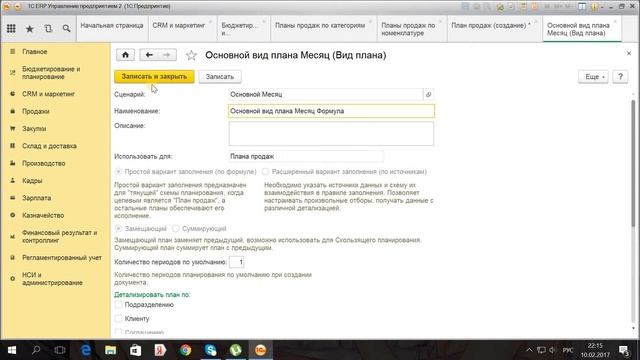Image resolution: width=640 pixels, height=360 pixels.
Task: Click the Записать button
Action: [220, 77]
